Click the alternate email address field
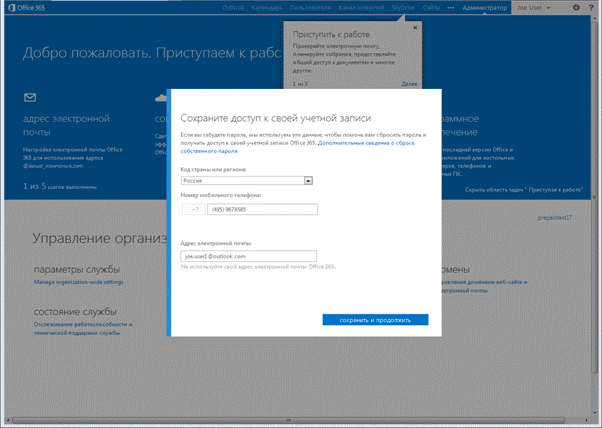Screen dimensions: 602x428 click(x=249, y=256)
